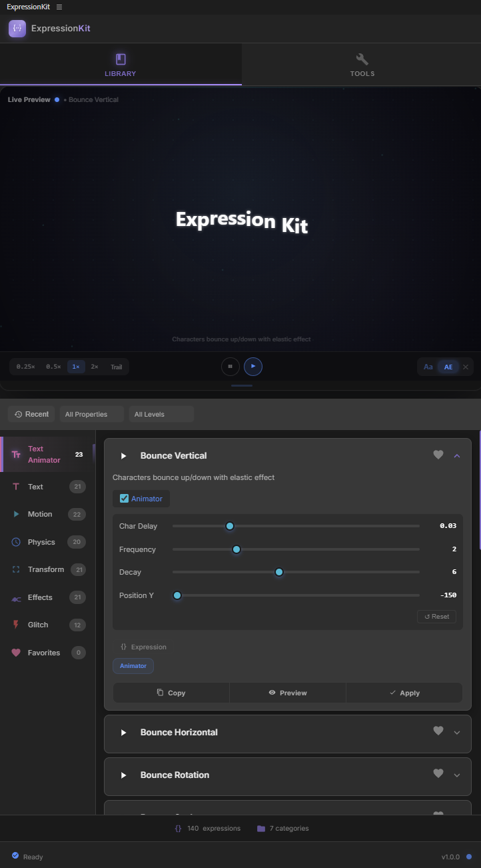Select the Transform category
Image resolution: width=481 pixels, height=868 pixels.
pyautogui.click(x=47, y=569)
